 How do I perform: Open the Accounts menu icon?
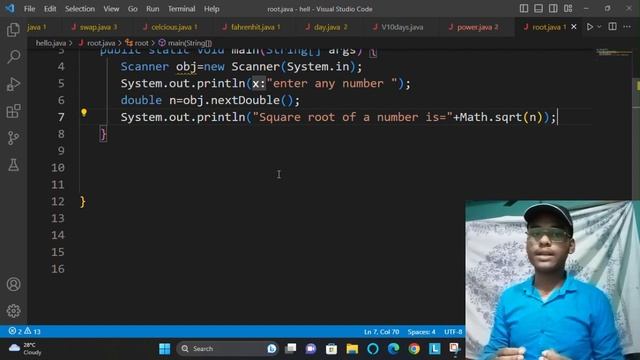coord(13,284)
